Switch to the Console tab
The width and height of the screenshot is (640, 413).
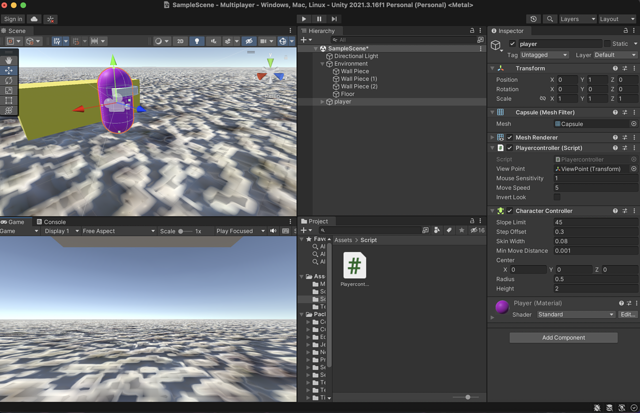point(51,222)
